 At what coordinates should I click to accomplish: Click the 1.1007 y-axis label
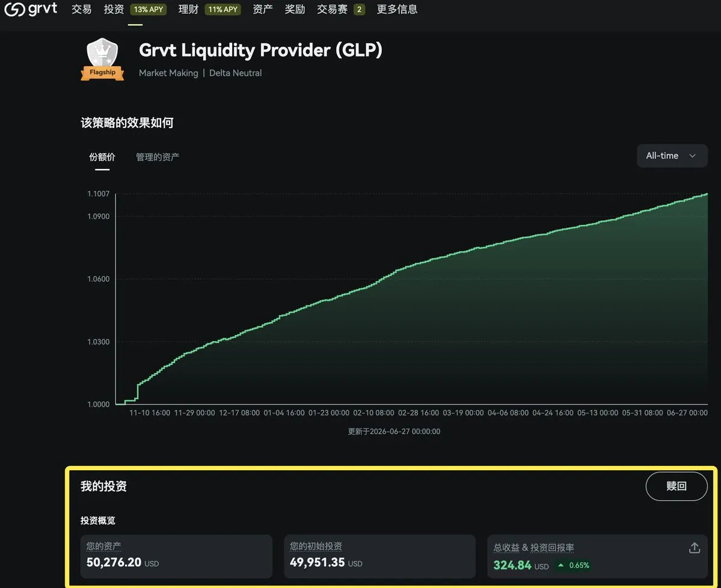[99, 194]
